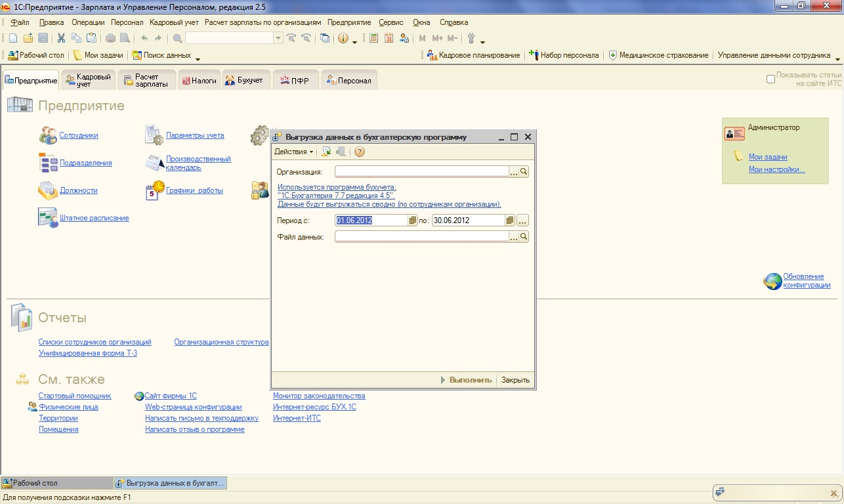The image size is (844, 504).
Task: Click the Графики работы icon
Action: [154, 190]
